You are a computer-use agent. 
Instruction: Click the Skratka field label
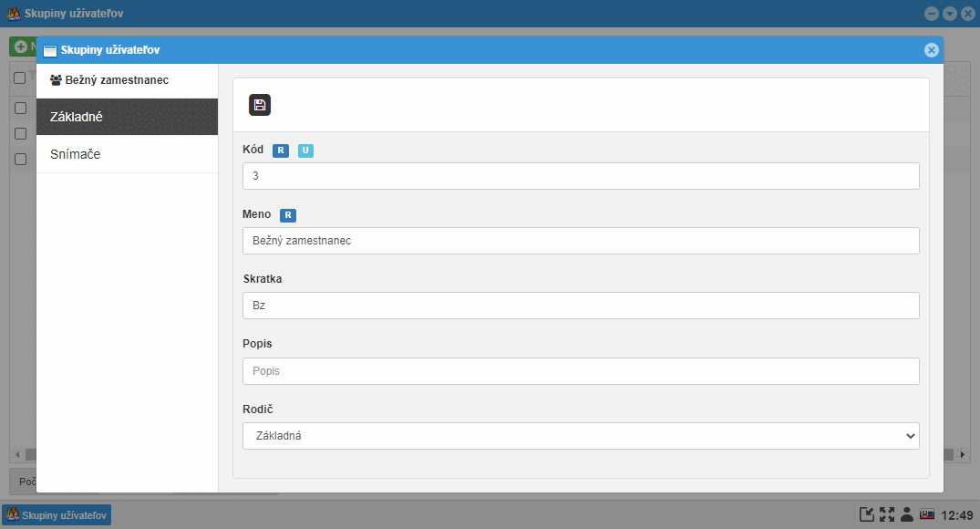[263, 279]
